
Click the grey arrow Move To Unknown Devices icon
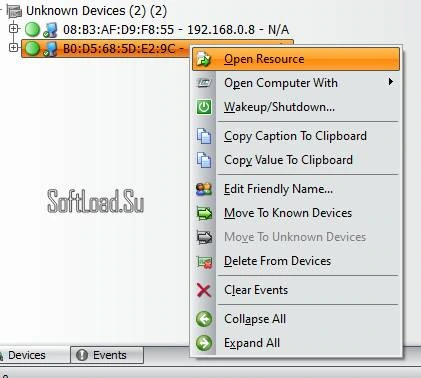[x=204, y=237]
